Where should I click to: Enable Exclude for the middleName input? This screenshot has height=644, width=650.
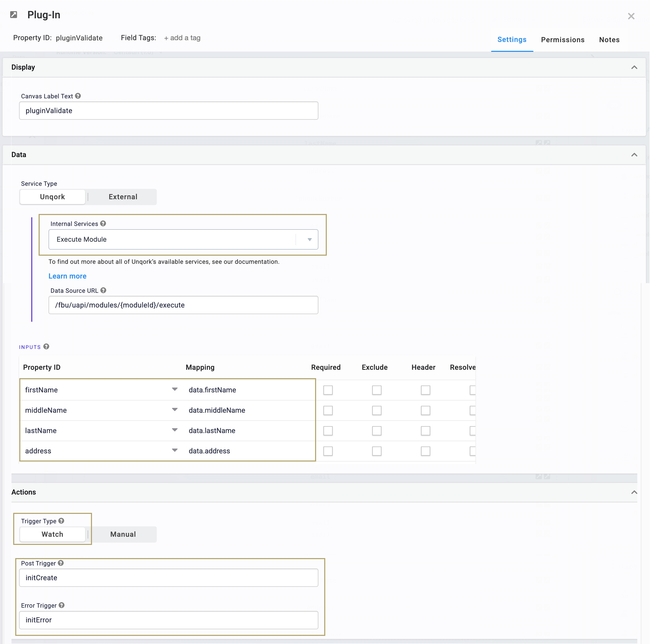point(377,410)
